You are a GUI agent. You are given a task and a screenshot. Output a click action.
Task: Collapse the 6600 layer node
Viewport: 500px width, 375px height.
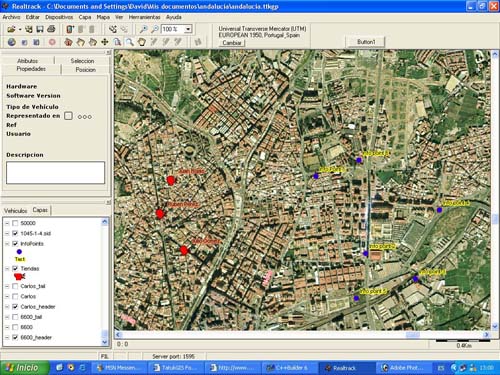(7, 327)
